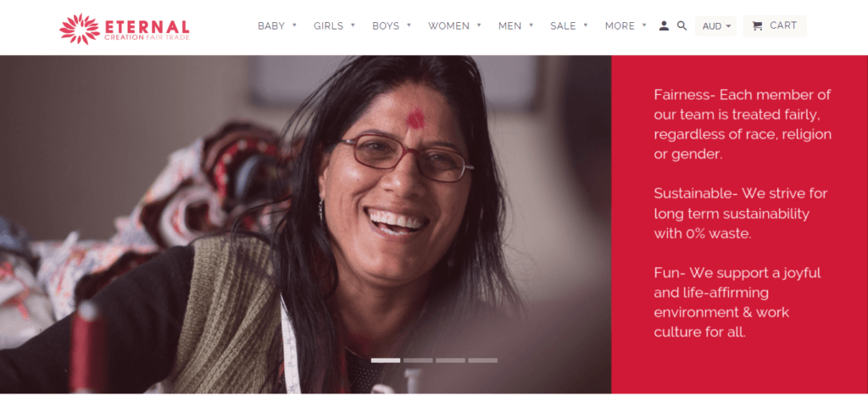Expand the MORE menu arrow

point(644,25)
